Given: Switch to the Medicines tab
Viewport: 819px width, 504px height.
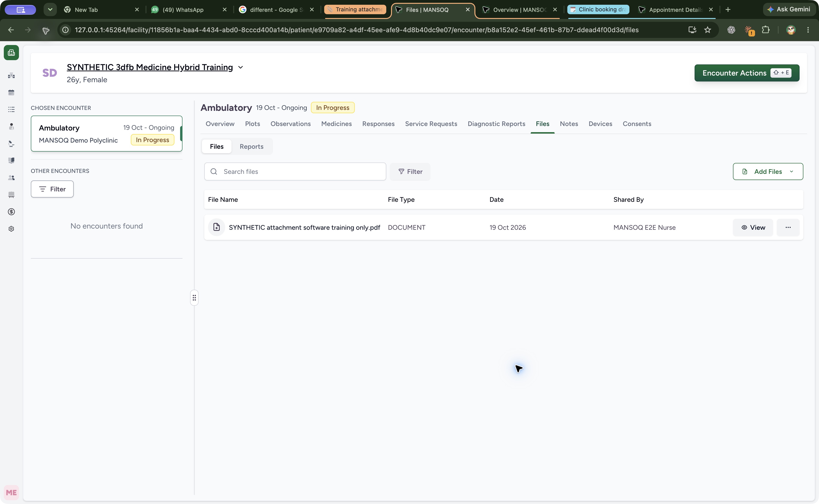Looking at the screenshot, I should [336, 124].
